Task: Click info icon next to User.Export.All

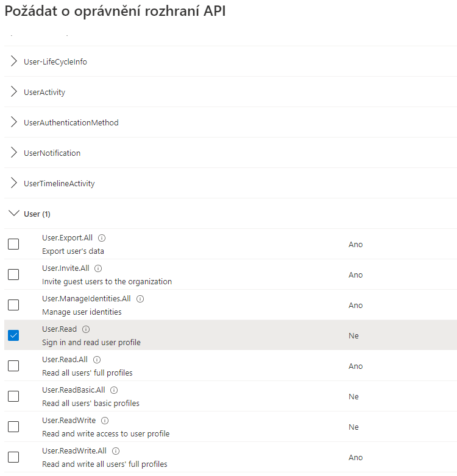Action: (x=102, y=238)
